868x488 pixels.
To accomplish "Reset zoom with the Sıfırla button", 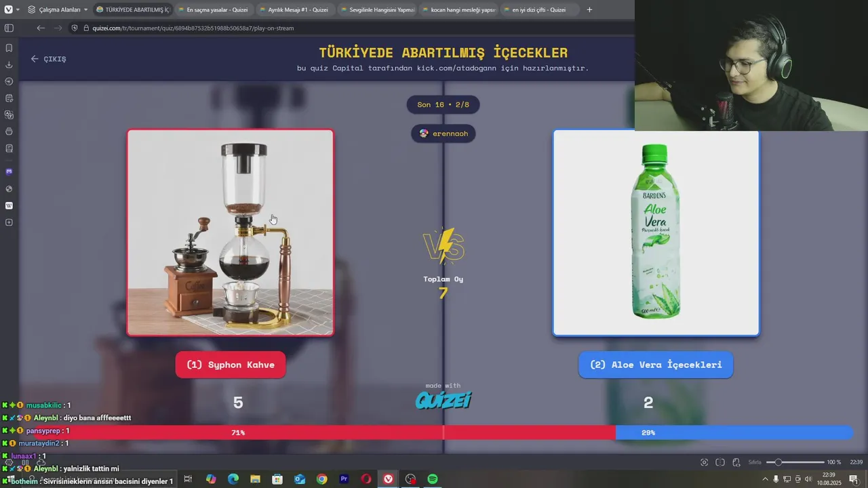I will pos(755,462).
